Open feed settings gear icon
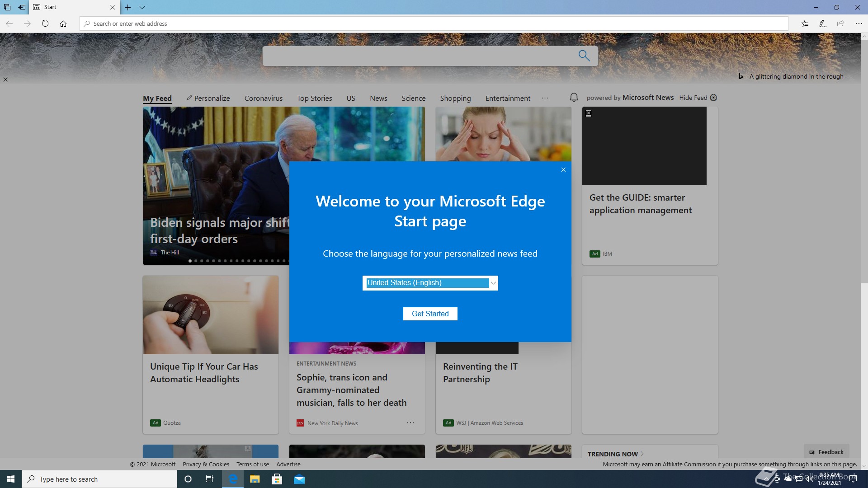This screenshot has width=868, height=488. [x=713, y=98]
